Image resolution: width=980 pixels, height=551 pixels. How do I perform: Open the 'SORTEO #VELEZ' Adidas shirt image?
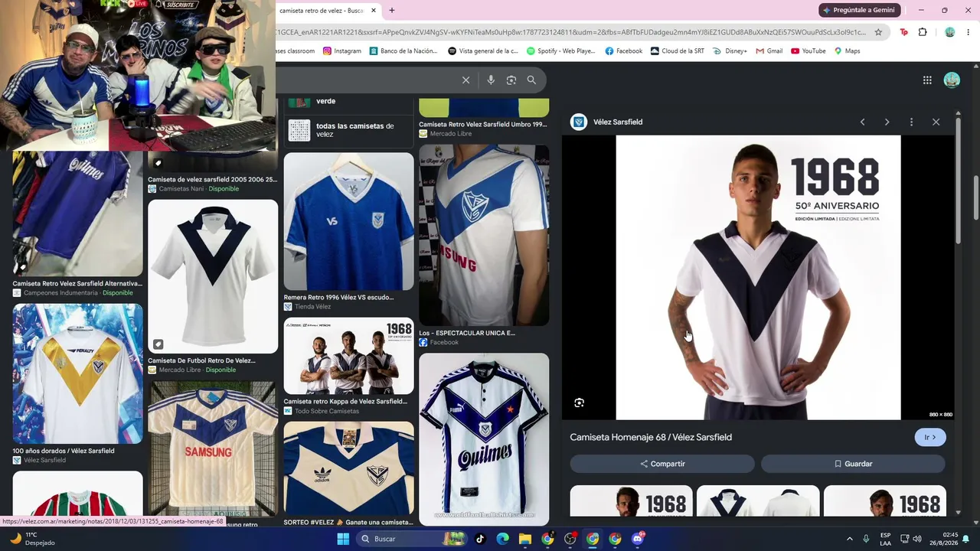[x=348, y=467]
